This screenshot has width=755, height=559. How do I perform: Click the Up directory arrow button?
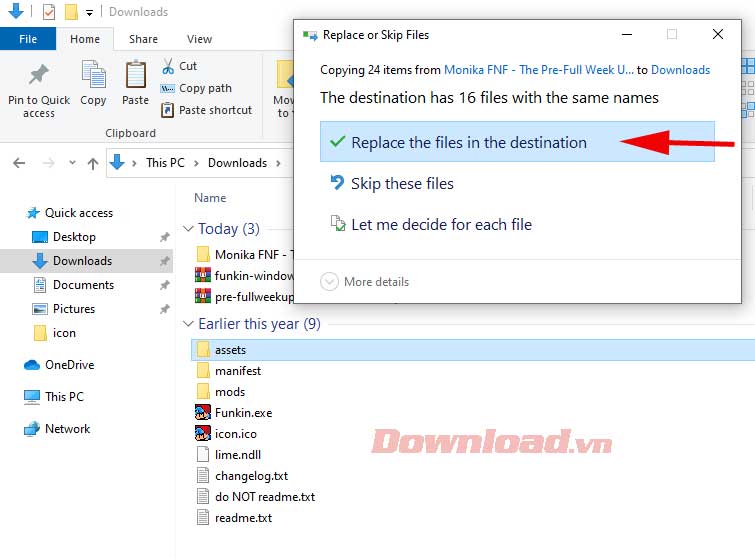tap(93, 163)
